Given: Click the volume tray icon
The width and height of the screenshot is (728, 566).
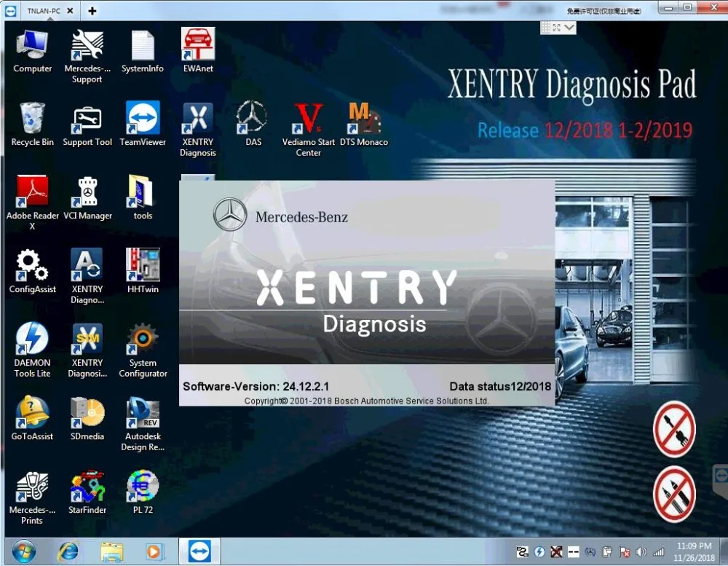Looking at the screenshot, I should pos(641,552).
